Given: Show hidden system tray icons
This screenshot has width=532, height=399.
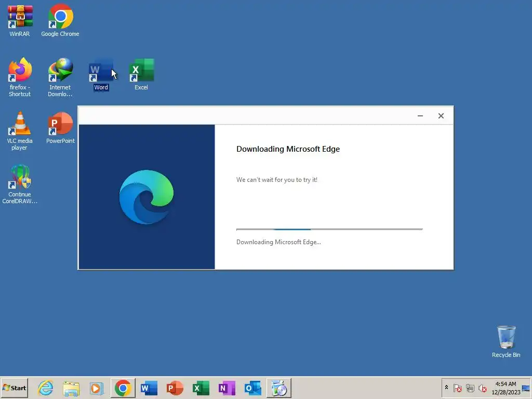Looking at the screenshot, I should click(446, 388).
